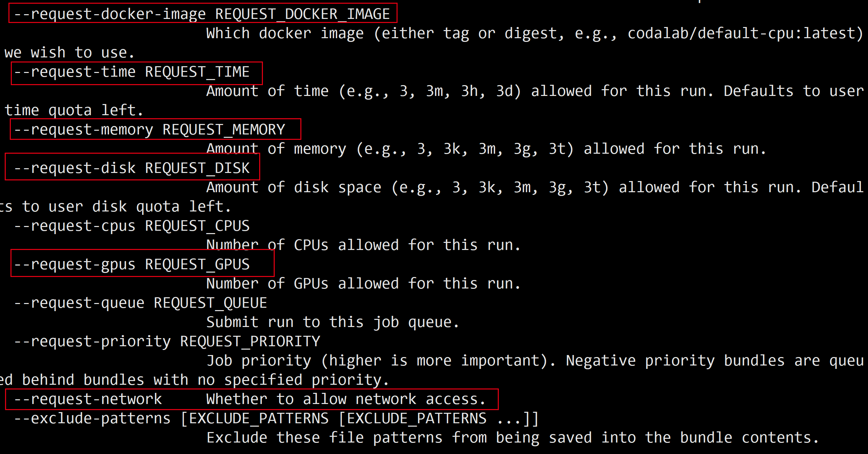
Task: Click the --request-priority option text
Action: point(92,342)
